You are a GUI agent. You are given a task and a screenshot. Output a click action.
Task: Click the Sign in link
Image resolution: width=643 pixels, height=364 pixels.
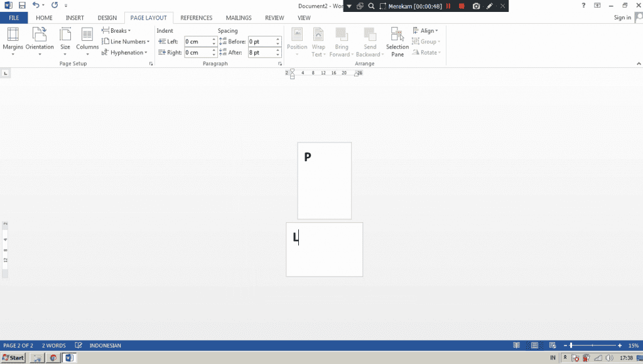pyautogui.click(x=622, y=18)
